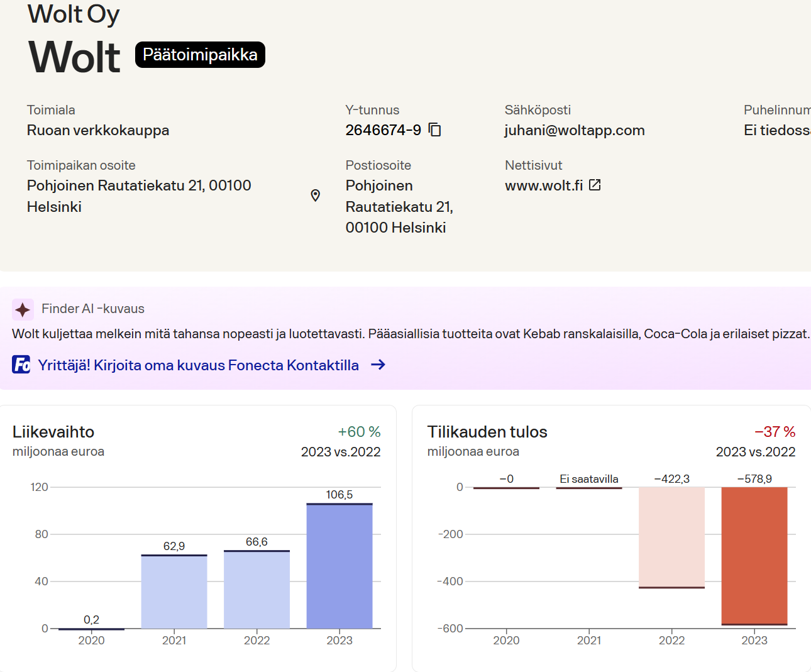Click the juhani@woltapp.com email address
This screenshot has height=672, width=811.
(575, 130)
